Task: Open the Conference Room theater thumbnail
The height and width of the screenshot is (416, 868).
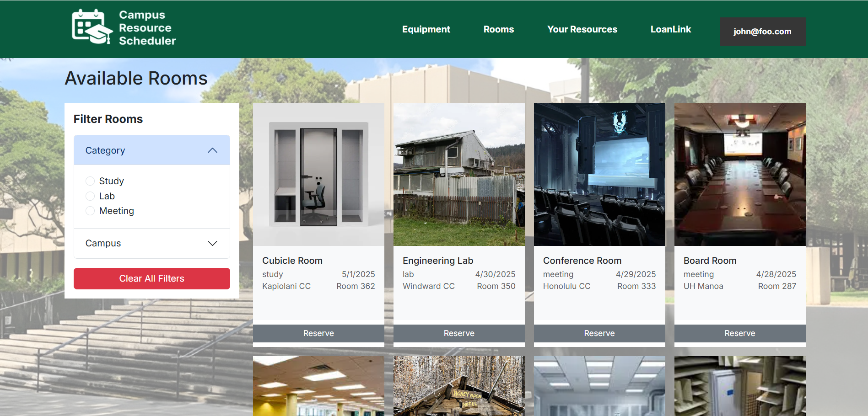Action: point(599,175)
